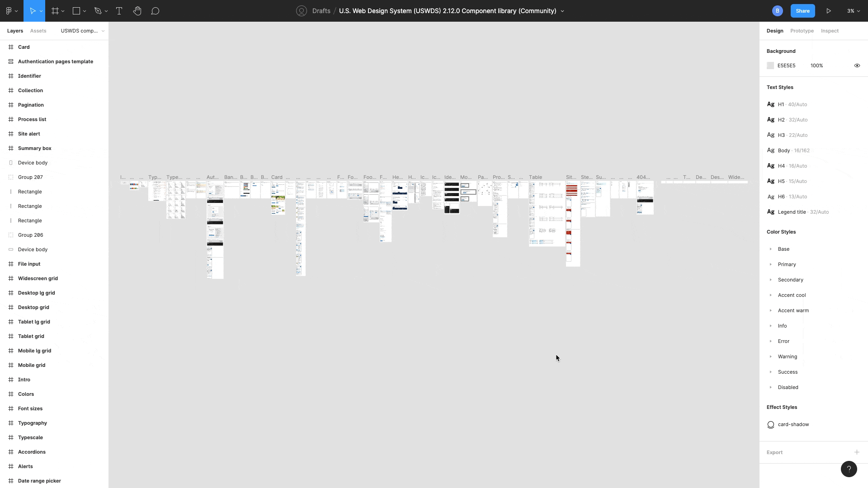This screenshot has height=488, width=868.
Task: Select the Pen tool in toolbar
Action: coord(98,11)
